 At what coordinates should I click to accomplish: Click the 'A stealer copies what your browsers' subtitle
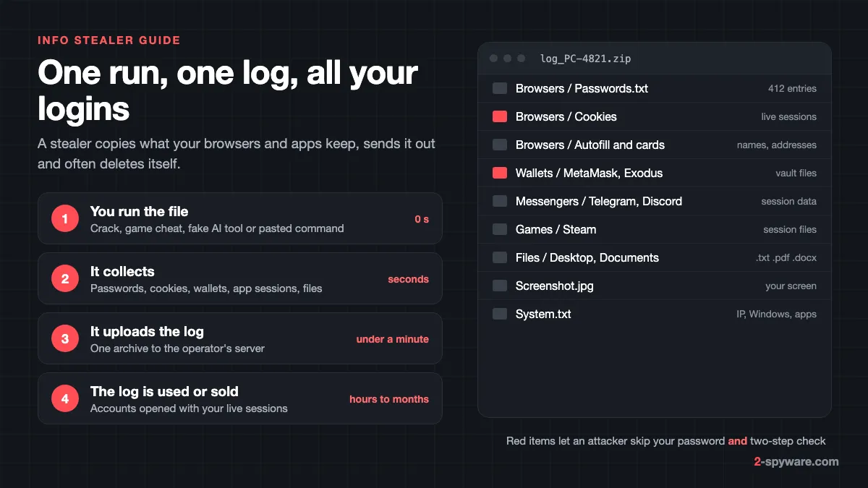[237, 153]
